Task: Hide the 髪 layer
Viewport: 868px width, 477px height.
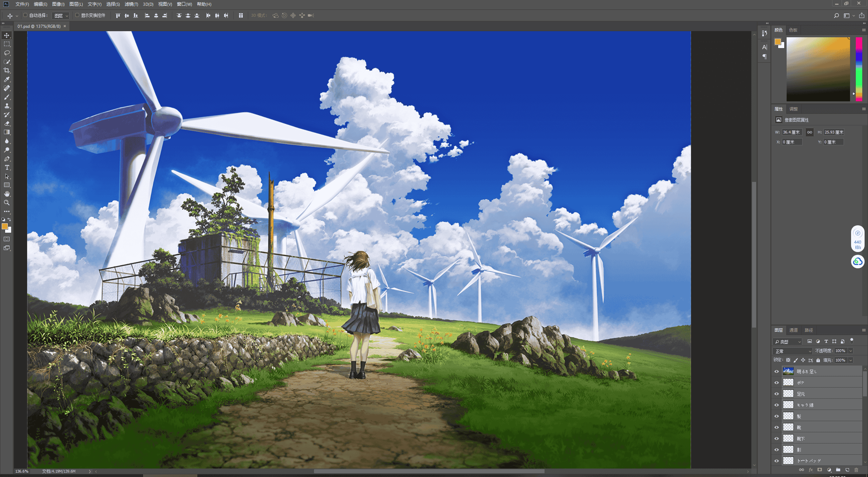Action: [776, 416]
